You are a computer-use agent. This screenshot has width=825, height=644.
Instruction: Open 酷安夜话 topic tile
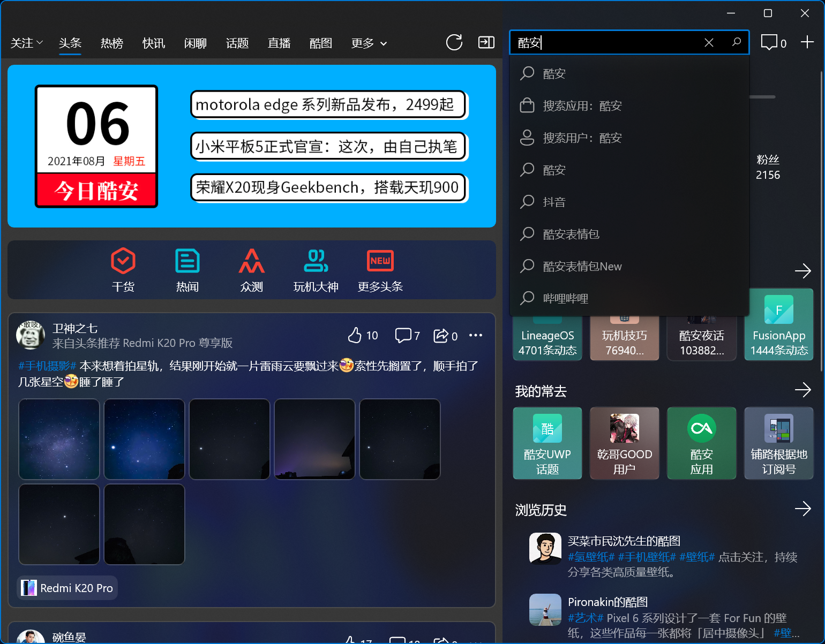point(702,338)
